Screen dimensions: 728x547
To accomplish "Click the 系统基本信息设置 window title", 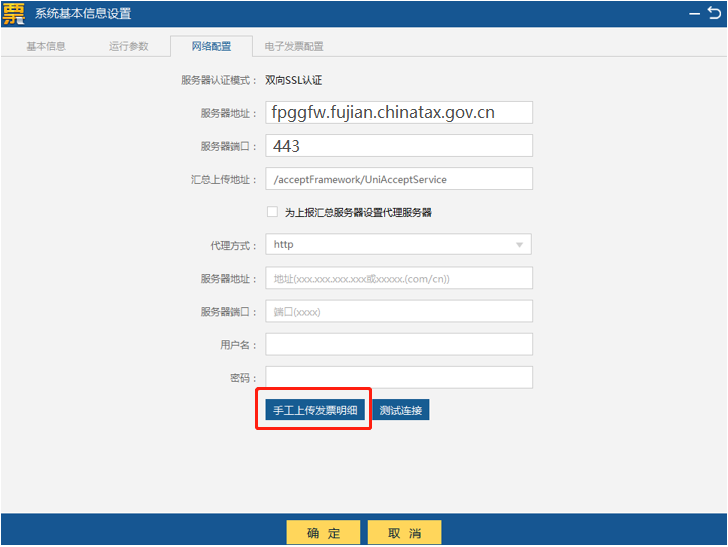I will click(83, 14).
